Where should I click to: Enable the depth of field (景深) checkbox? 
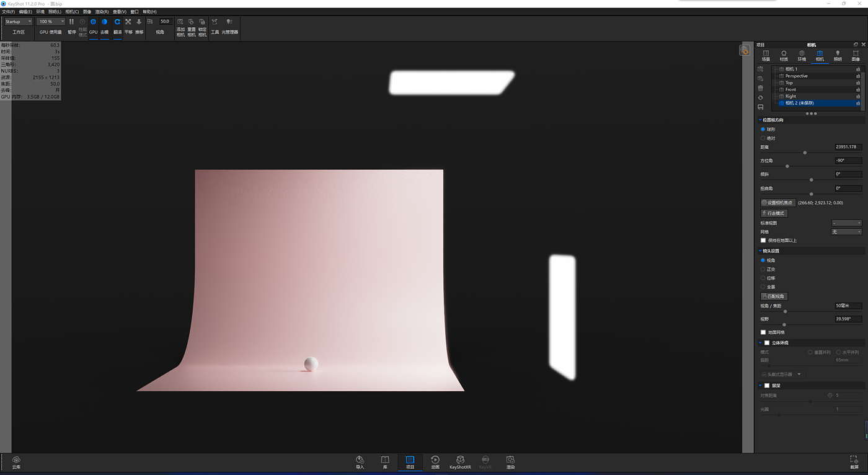tap(767, 386)
